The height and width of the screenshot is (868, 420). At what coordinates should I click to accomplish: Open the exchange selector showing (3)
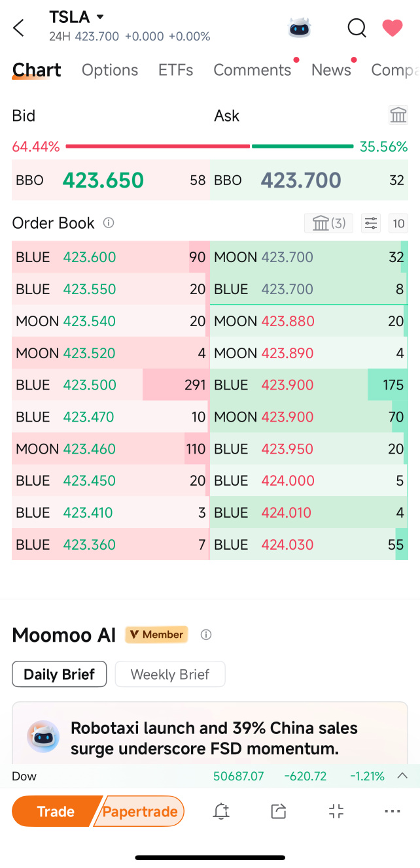[x=329, y=224]
